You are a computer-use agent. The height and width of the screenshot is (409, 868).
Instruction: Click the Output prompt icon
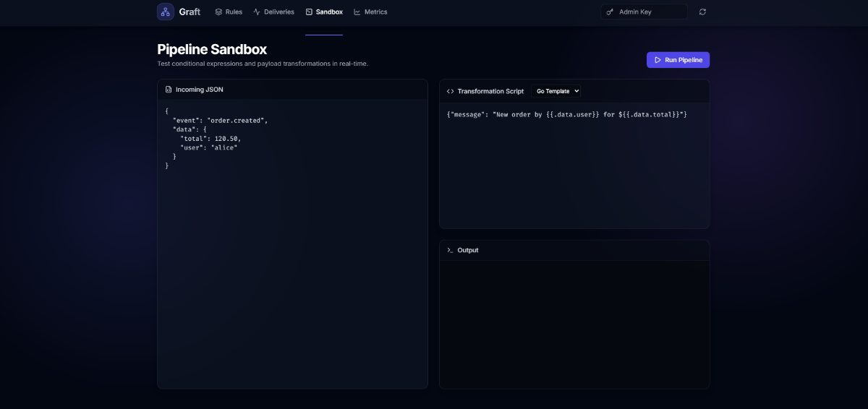[451, 250]
